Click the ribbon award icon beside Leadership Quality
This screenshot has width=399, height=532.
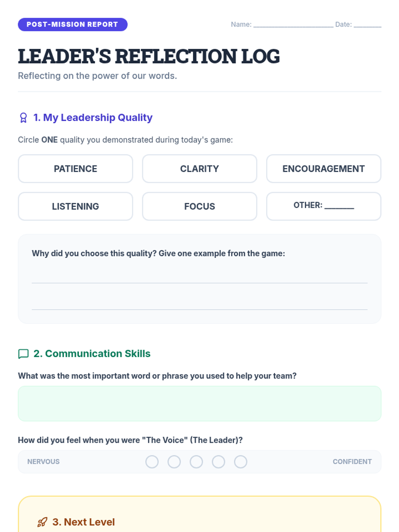coord(23,118)
